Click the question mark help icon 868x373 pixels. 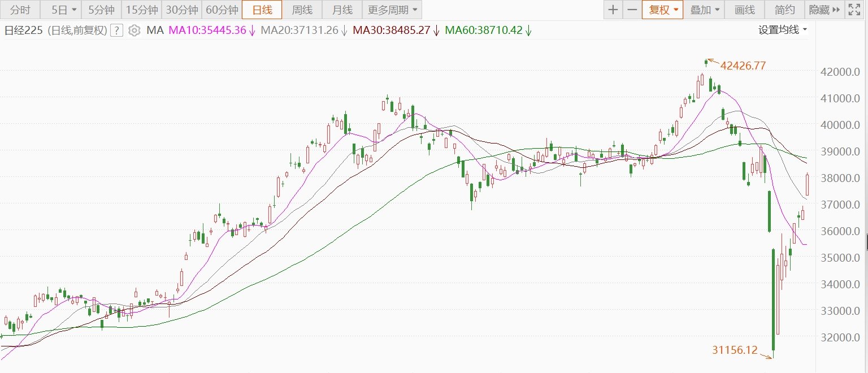click(x=116, y=31)
